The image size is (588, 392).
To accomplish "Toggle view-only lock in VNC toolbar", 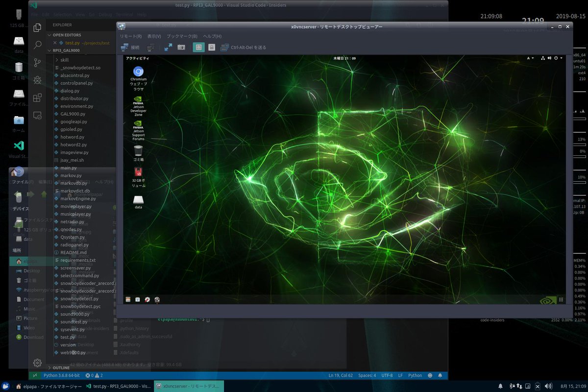I will coord(211,47).
